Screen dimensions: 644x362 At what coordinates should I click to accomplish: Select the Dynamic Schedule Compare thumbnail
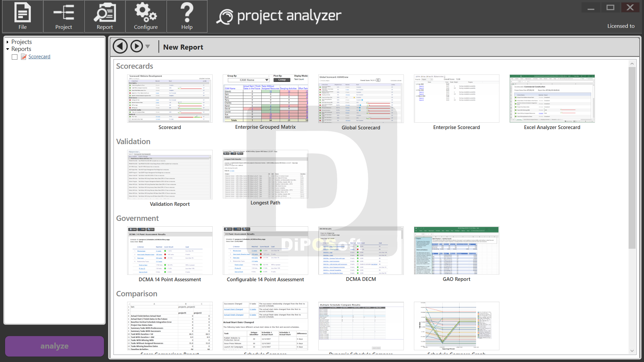[x=361, y=326]
